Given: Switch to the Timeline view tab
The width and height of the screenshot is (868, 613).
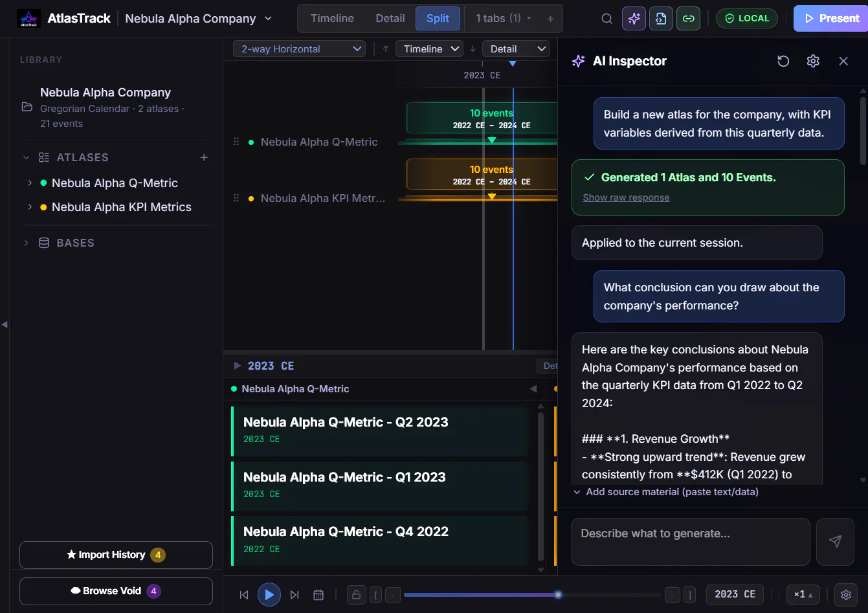Looking at the screenshot, I should pos(332,19).
